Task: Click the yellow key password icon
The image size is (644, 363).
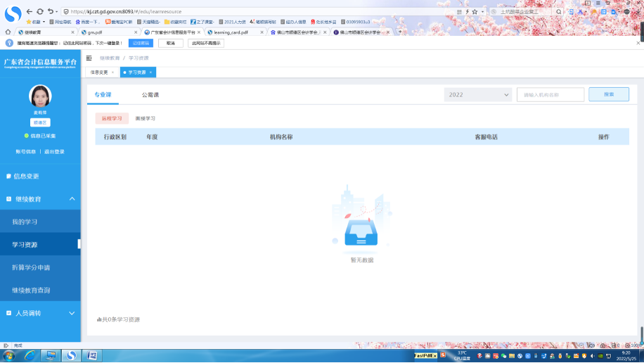Action: [x=593, y=12]
